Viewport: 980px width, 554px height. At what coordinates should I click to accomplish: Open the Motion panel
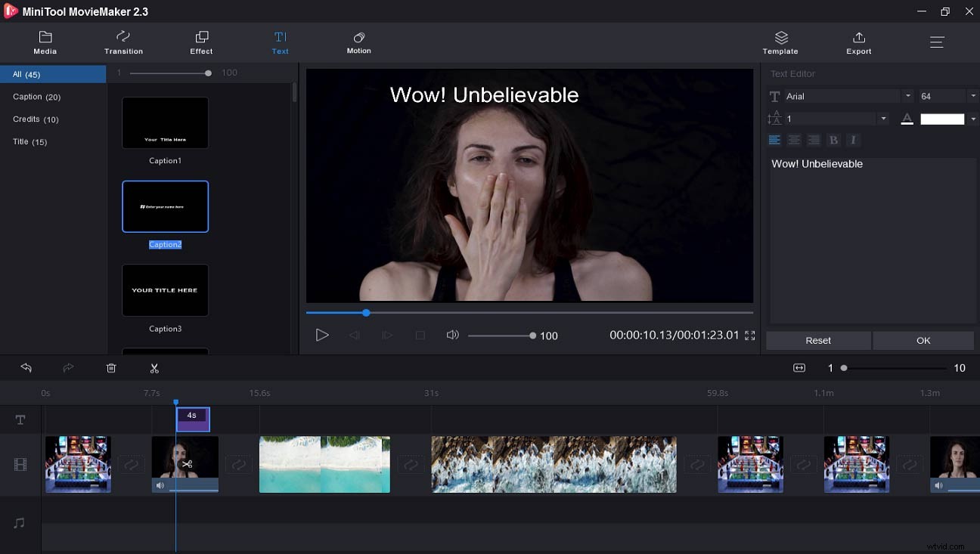(x=358, y=42)
